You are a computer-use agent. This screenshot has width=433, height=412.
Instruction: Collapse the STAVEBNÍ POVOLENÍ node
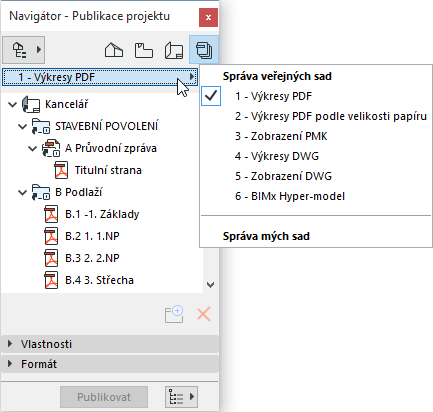pyautogui.click(x=23, y=126)
